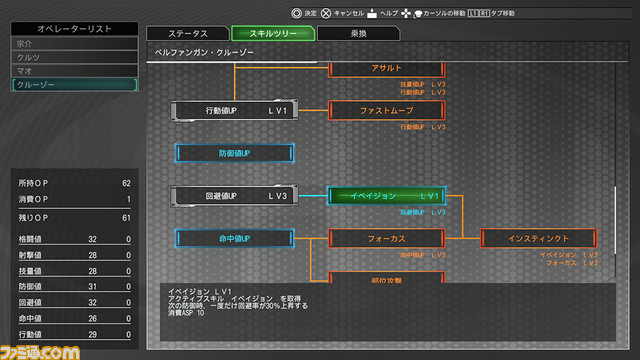Select マオ in the operator list
Viewport: 640px width, 360px height.
[x=74, y=71]
